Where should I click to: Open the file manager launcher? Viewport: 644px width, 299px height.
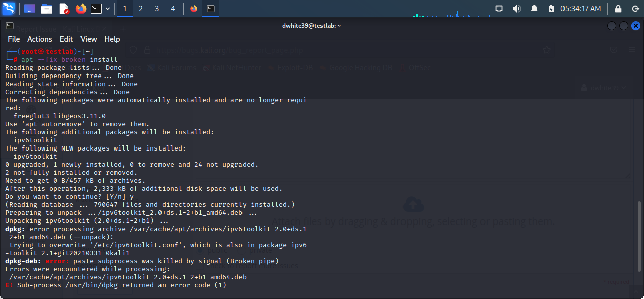coord(47,9)
